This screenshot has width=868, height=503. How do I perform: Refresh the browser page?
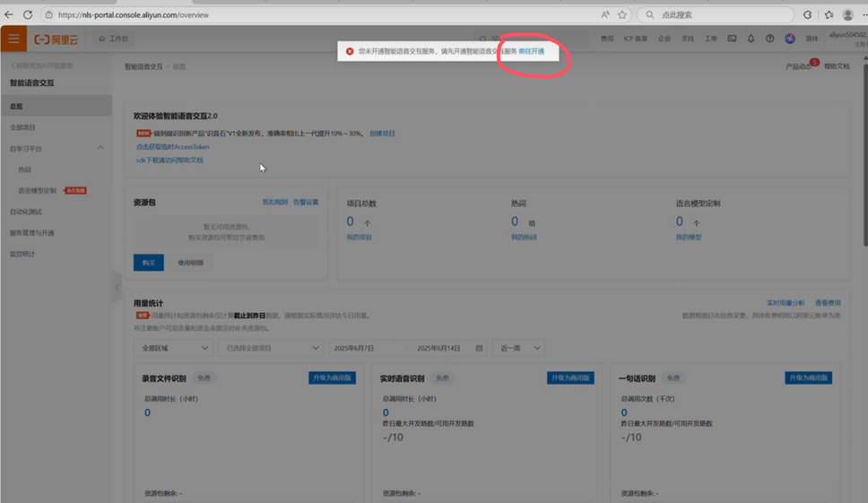point(28,14)
